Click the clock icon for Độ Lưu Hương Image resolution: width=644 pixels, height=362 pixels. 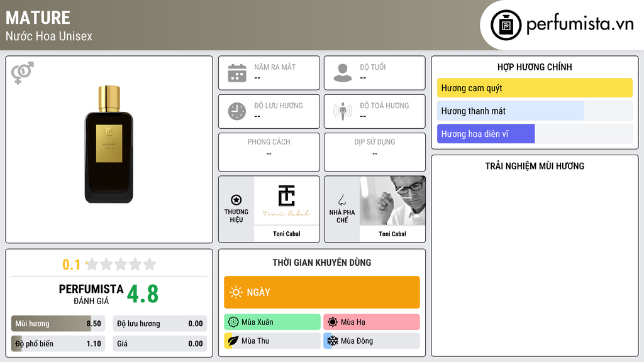(x=237, y=111)
